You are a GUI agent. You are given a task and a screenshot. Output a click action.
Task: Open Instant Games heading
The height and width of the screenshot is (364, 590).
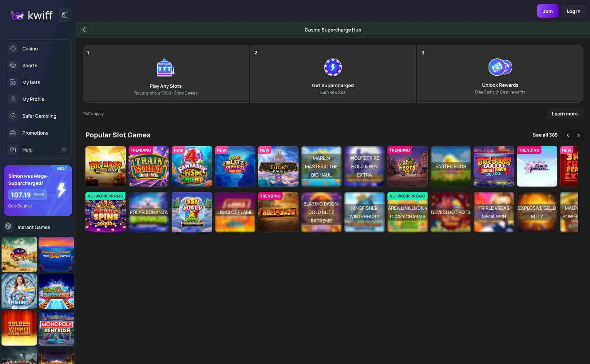(x=34, y=227)
